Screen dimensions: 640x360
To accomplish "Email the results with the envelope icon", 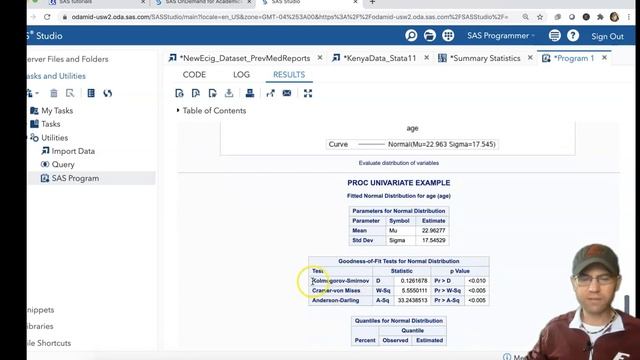I will [x=287, y=93].
